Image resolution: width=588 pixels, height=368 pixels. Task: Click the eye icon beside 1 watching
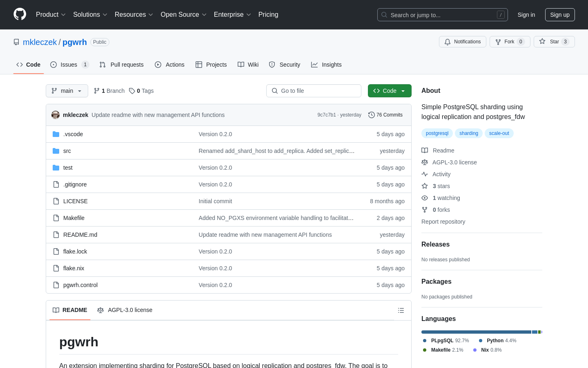425,198
